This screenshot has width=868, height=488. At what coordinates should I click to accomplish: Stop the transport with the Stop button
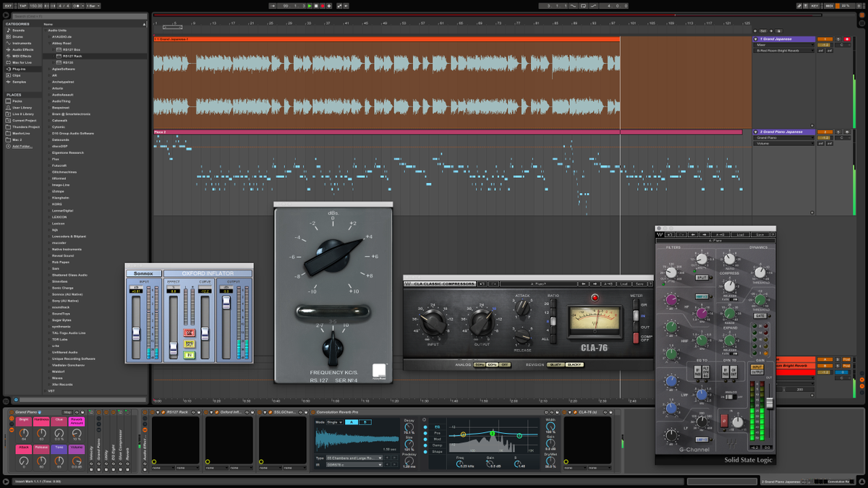click(x=316, y=6)
